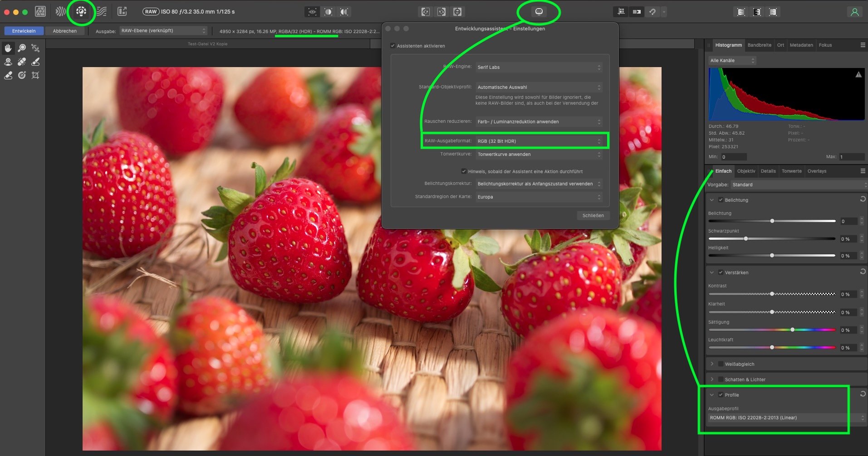Open the Ausgabeprofil ROMM RGB dropdown
Image resolution: width=868 pixels, height=456 pixels.
click(787, 418)
